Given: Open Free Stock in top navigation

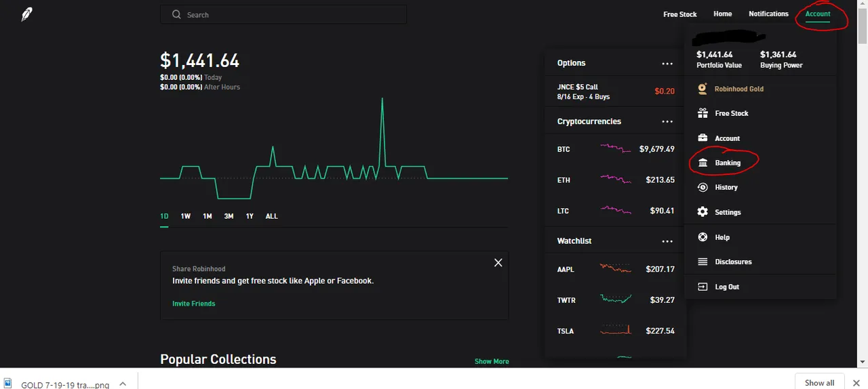Looking at the screenshot, I should pos(680,14).
